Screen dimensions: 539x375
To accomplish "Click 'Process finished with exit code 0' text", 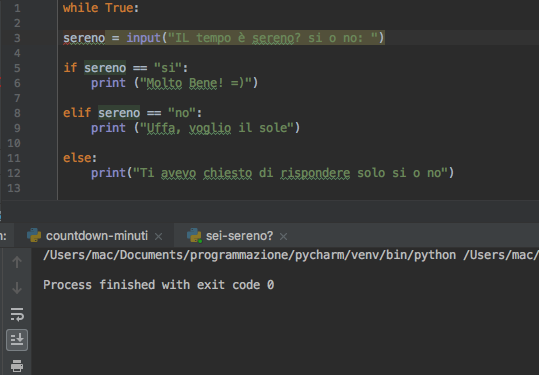I will [158, 285].
